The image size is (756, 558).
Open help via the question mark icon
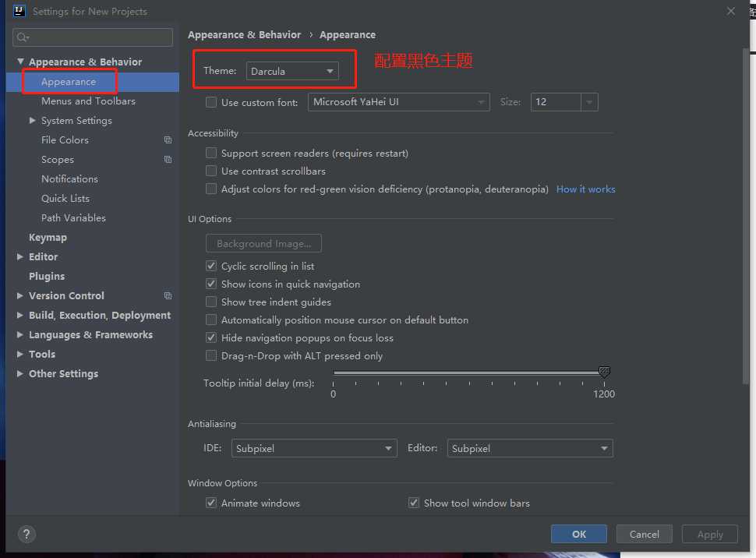(x=26, y=534)
